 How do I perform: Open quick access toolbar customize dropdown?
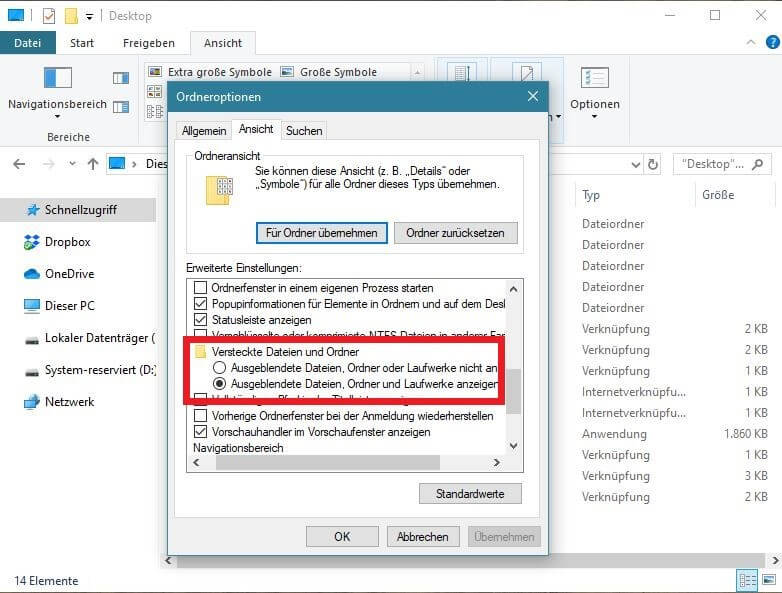(89, 16)
